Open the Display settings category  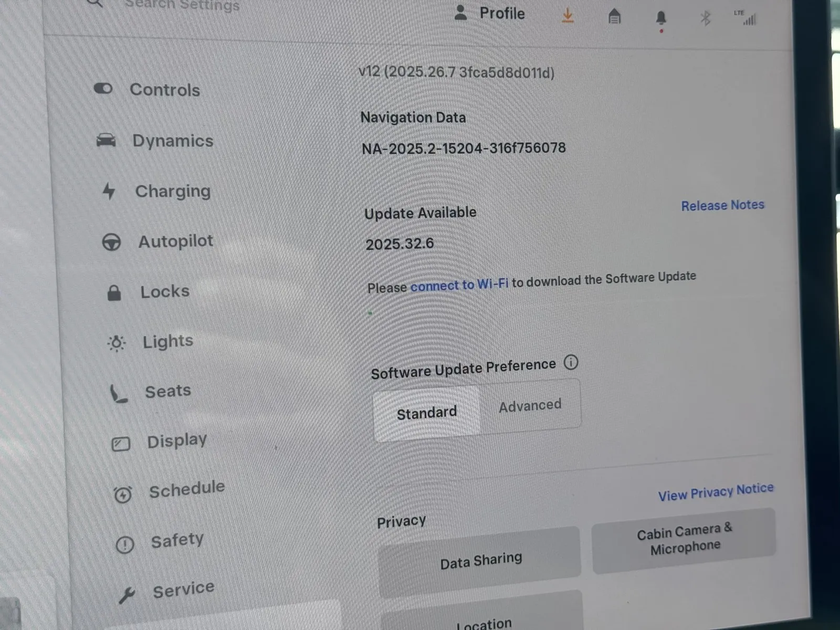[176, 440]
